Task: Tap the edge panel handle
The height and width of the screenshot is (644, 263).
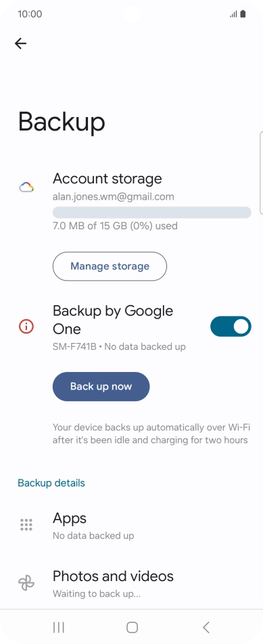Action: [262, 173]
